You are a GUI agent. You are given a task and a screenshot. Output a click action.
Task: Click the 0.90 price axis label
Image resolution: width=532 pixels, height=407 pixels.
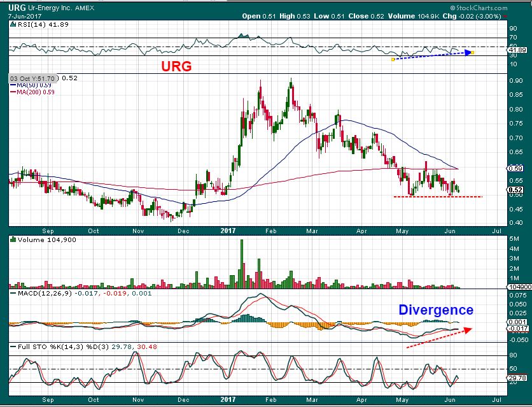515,81
